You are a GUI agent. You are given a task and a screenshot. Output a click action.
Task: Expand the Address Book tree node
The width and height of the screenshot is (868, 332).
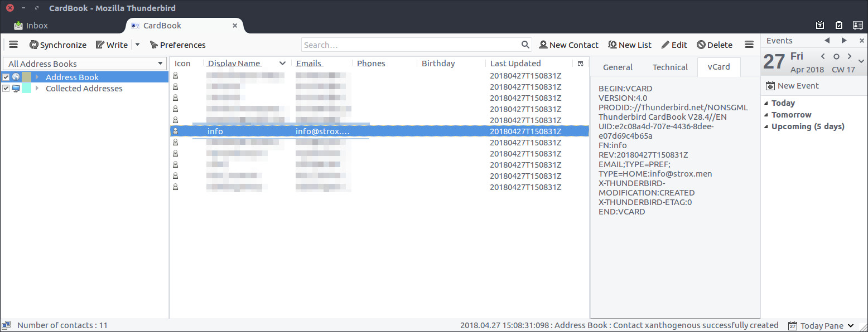tap(37, 77)
